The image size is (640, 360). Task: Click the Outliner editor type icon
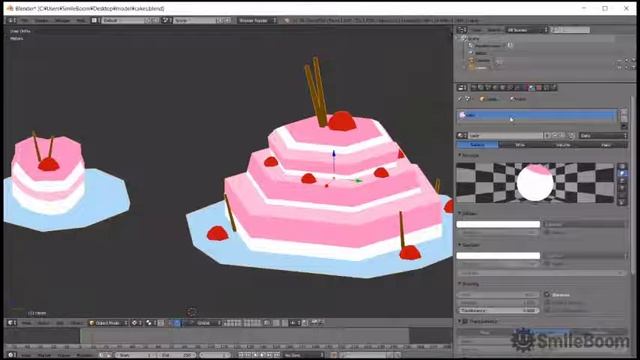tap(462, 30)
